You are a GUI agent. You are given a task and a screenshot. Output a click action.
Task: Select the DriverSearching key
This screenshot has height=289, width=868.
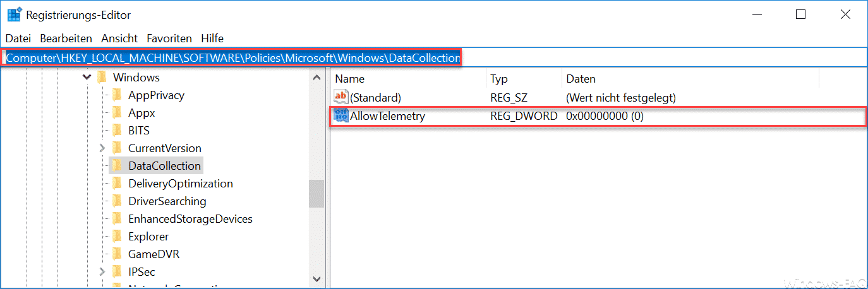[167, 201]
